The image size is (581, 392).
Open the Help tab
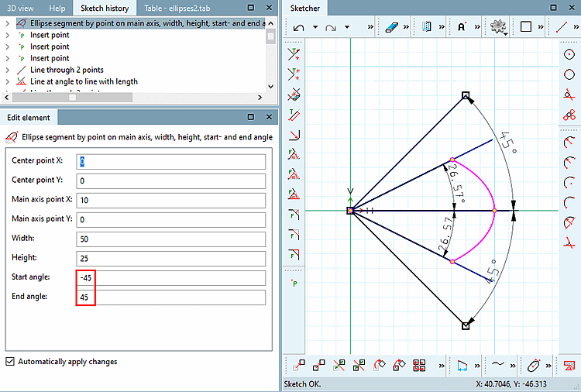coord(57,8)
